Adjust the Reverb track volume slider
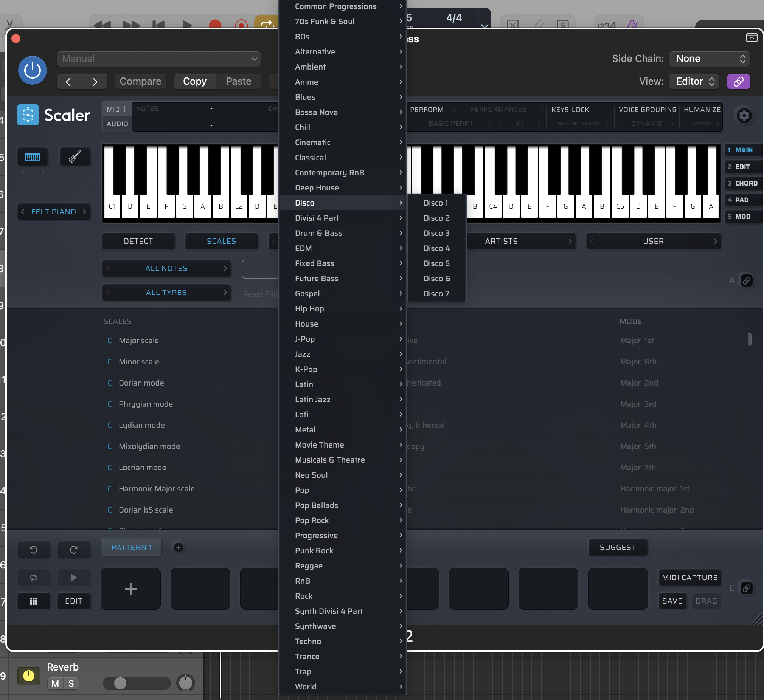This screenshot has width=764, height=700. [x=120, y=683]
